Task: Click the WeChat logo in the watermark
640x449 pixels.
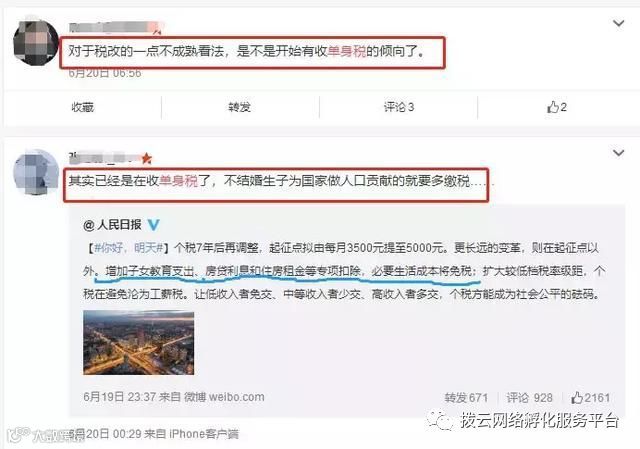Action: pos(440,420)
